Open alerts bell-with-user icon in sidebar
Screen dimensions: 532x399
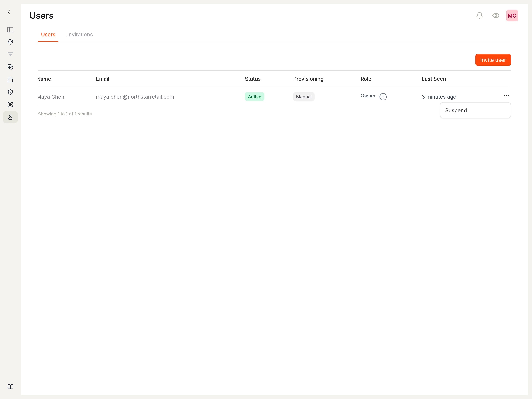pyautogui.click(x=10, y=42)
